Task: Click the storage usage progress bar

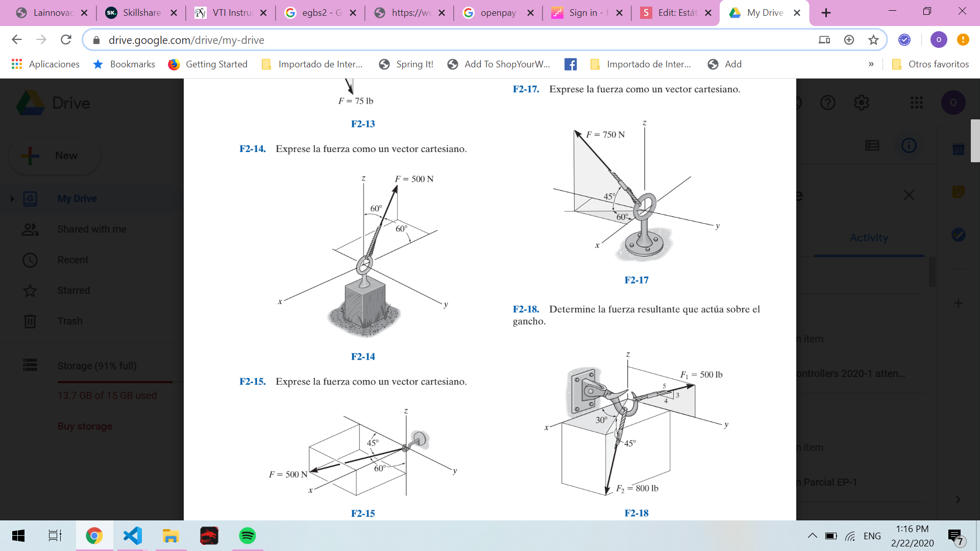Action: (115, 381)
